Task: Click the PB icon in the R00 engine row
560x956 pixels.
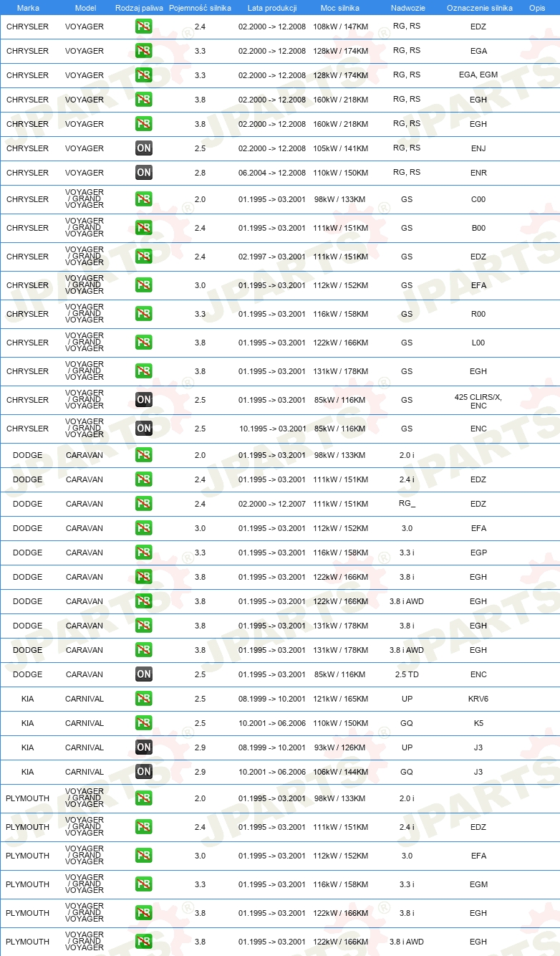Action: [x=144, y=314]
